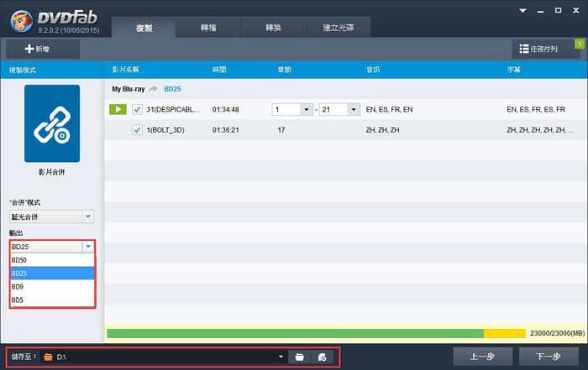Click the DESPICABLE audio tracks EN, ES, FR, EN
Screen dimensions: 588x370
(x=389, y=109)
